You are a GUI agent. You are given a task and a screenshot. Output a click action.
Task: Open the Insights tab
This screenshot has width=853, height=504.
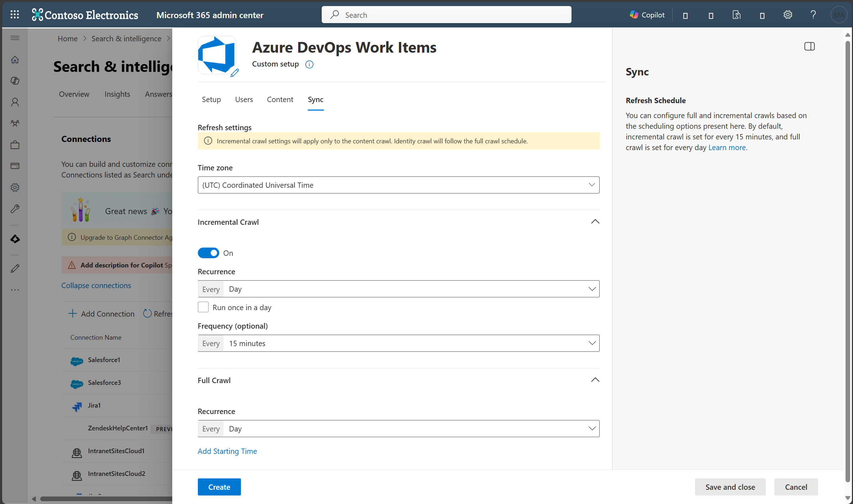[x=117, y=94]
